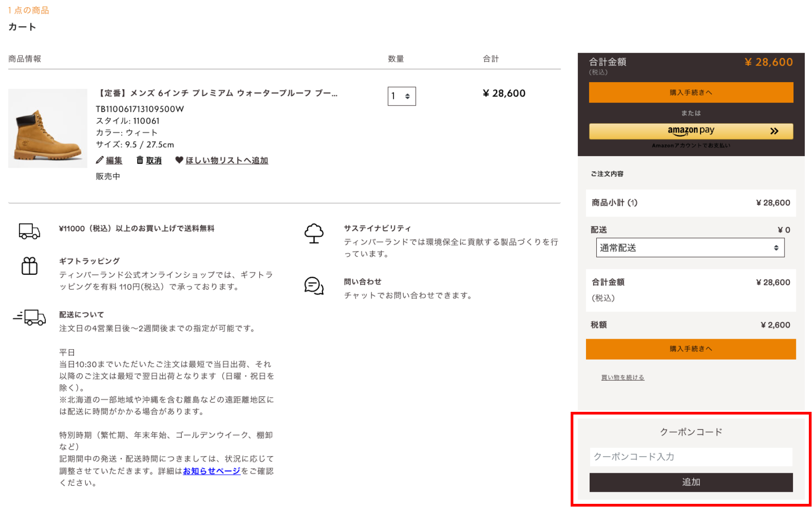Click the trash can cancel icon
812x507 pixels.
click(140, 160)
